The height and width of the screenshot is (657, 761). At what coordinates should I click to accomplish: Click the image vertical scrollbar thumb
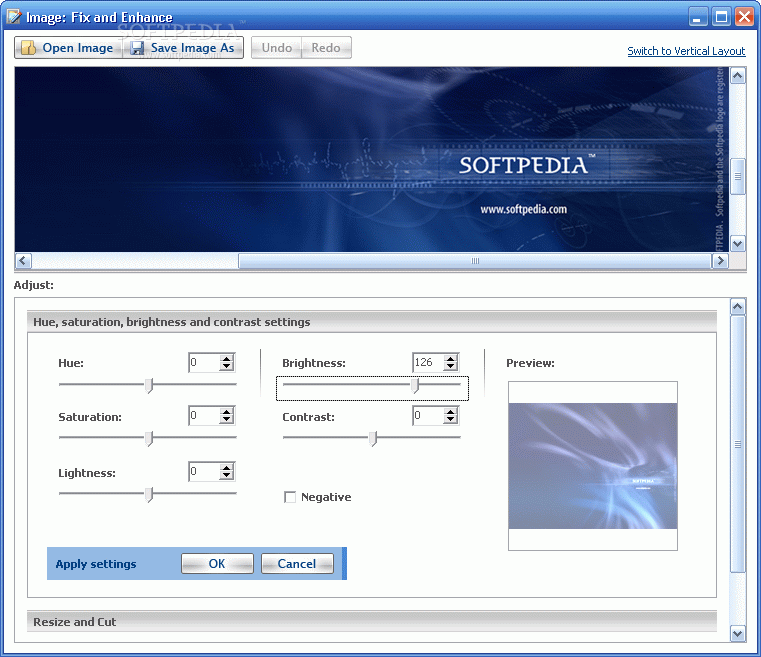738,177
